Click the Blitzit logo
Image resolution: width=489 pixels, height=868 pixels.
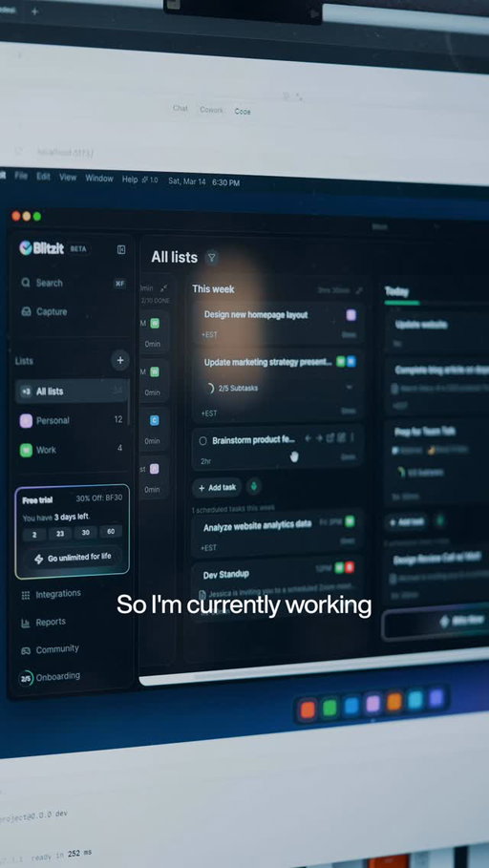(x=41, y=248)
